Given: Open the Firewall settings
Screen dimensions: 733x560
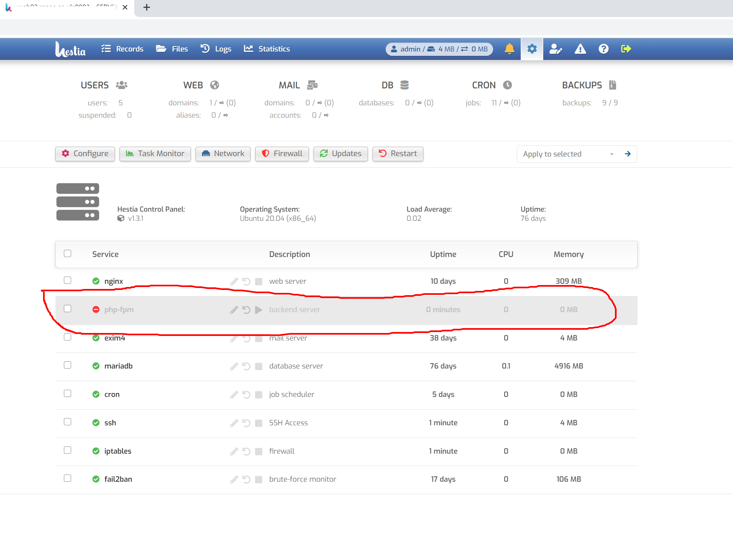Looking at the screenshot, I should (x=281, y=154).
